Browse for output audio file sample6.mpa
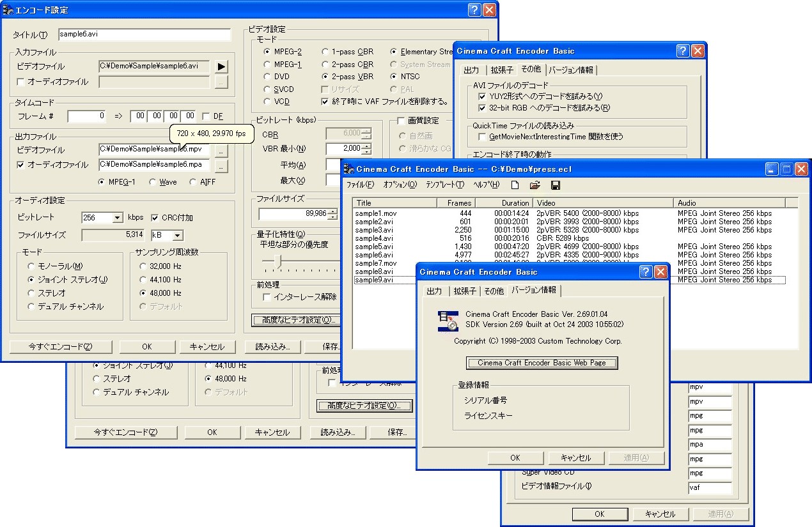Viewport: 812px width, 527px height. click(x=221, y=165)
